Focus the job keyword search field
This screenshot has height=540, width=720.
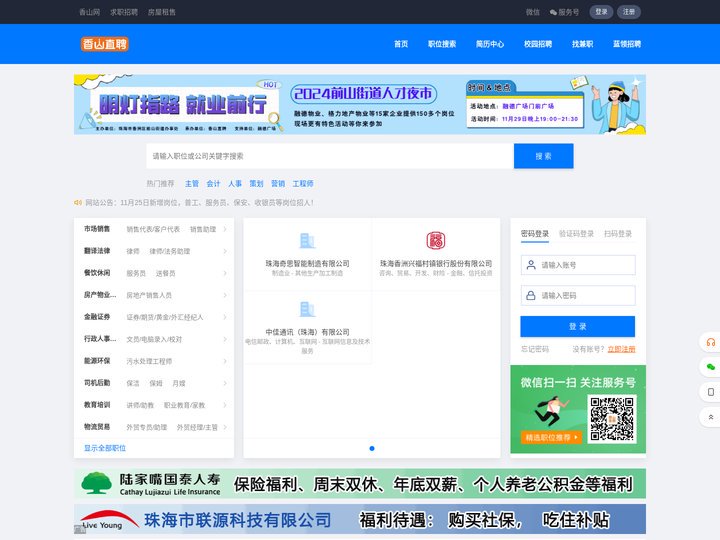click(x=330, y=156)
